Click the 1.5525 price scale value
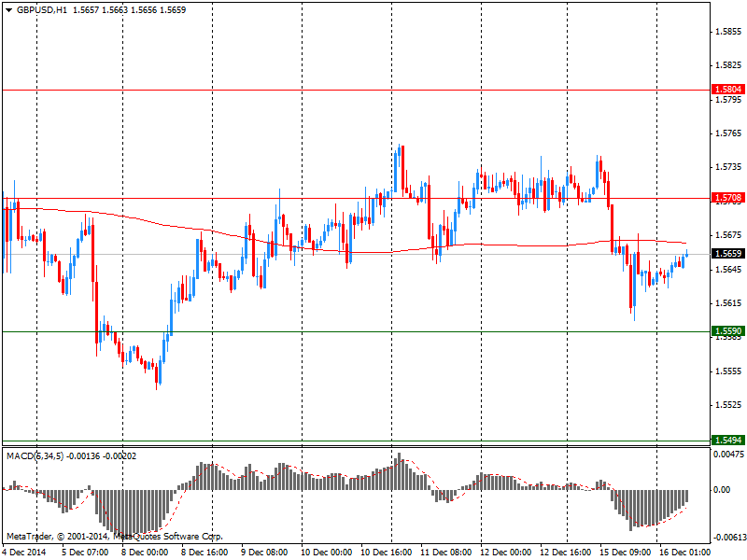Screen dimensions: 747x560 coord(728,405)
